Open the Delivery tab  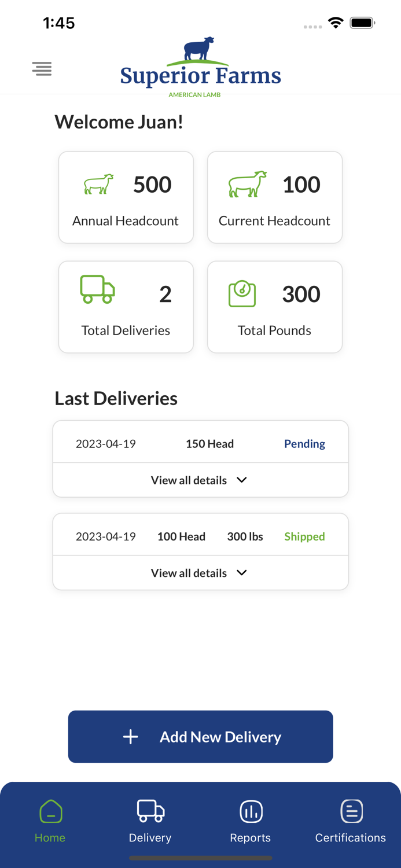pyautogui.click(x=150, y=821)
